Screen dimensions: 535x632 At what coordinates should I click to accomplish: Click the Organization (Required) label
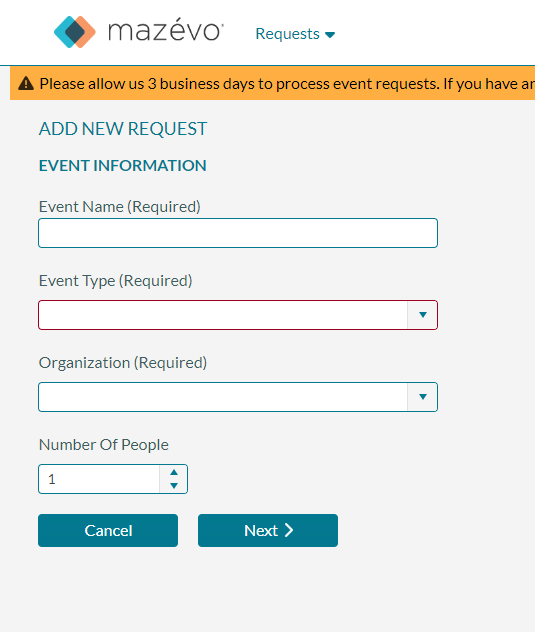pyautogui.click(x=123, y=363)
